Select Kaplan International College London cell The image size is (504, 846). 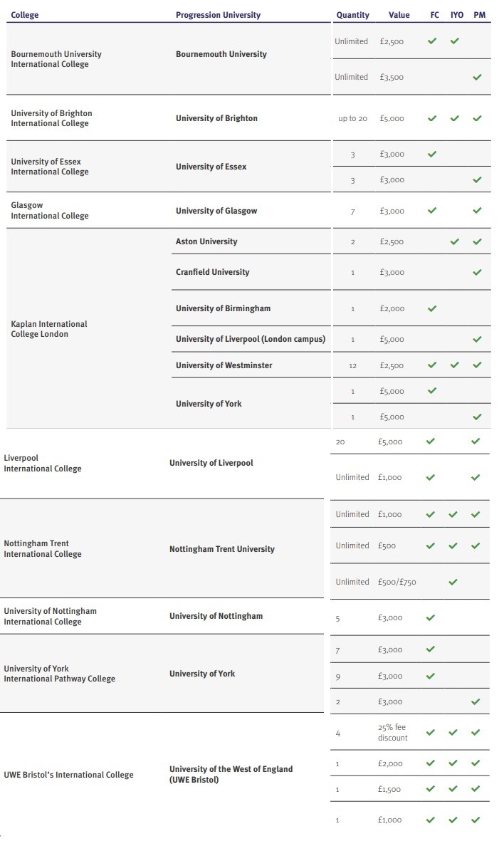(49, 329)
